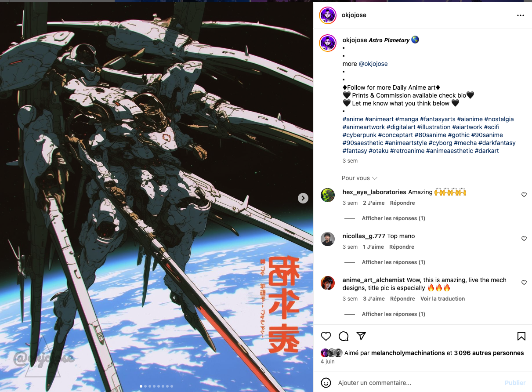Screen dimensions: 532x392
Task: Like the anime_art_alchemist comment
Action: (524, 283)
